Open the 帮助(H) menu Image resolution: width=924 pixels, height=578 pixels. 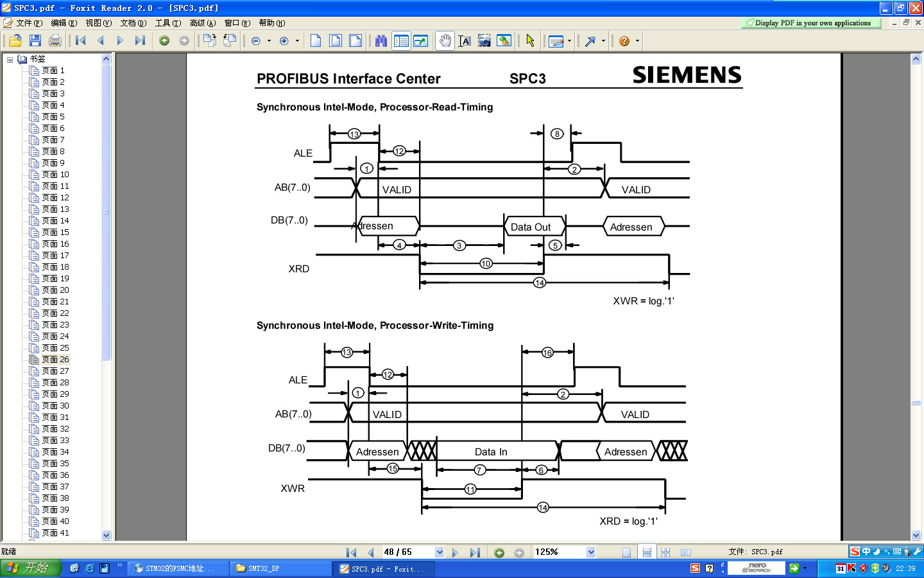272,23
